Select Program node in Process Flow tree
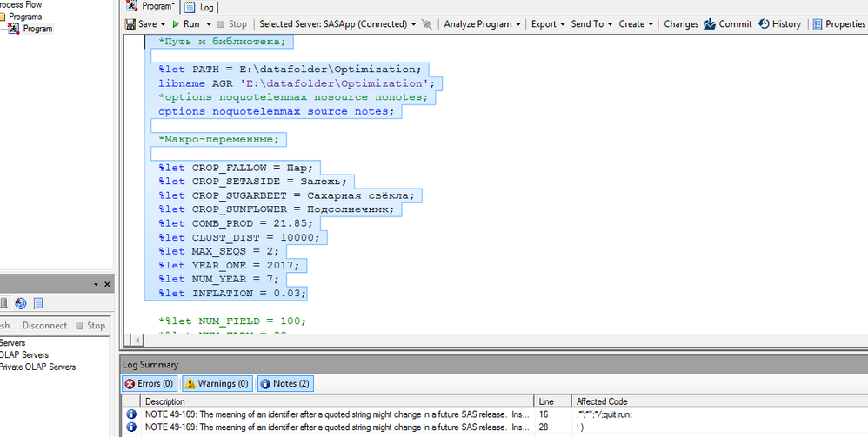This screenshot has width=868, height=437. 37,29
